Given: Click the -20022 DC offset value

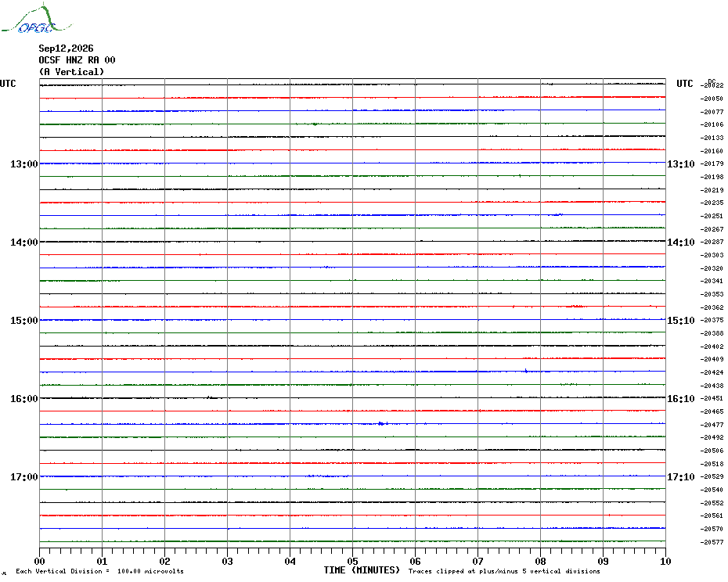Looking at the screenshot, I should [712, 85].
